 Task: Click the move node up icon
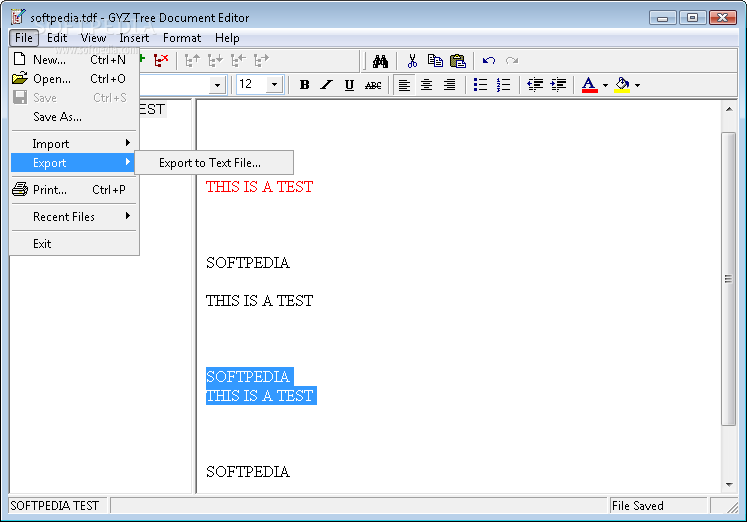point(192,60)
